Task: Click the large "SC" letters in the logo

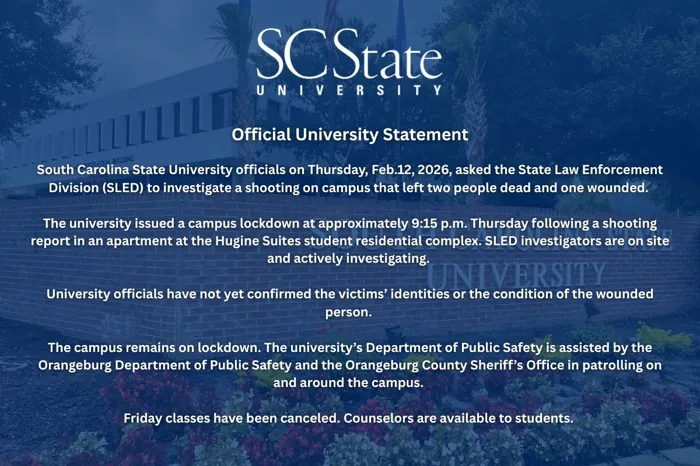Action: click(290, 55)
